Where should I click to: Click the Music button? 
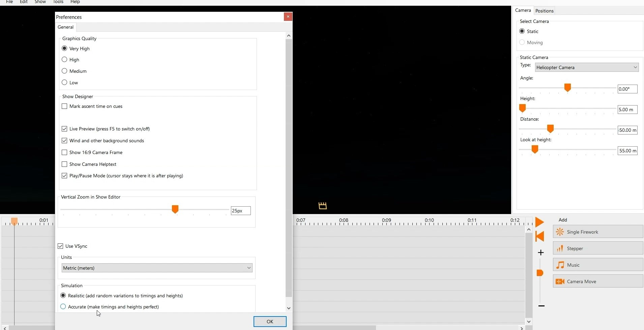click(x=598, y=265)
